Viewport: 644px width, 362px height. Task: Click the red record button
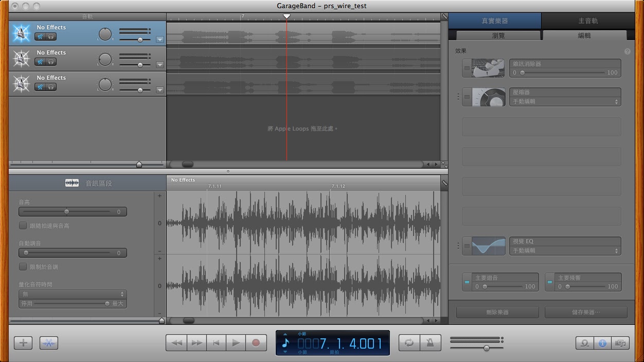tap(256, 343)
